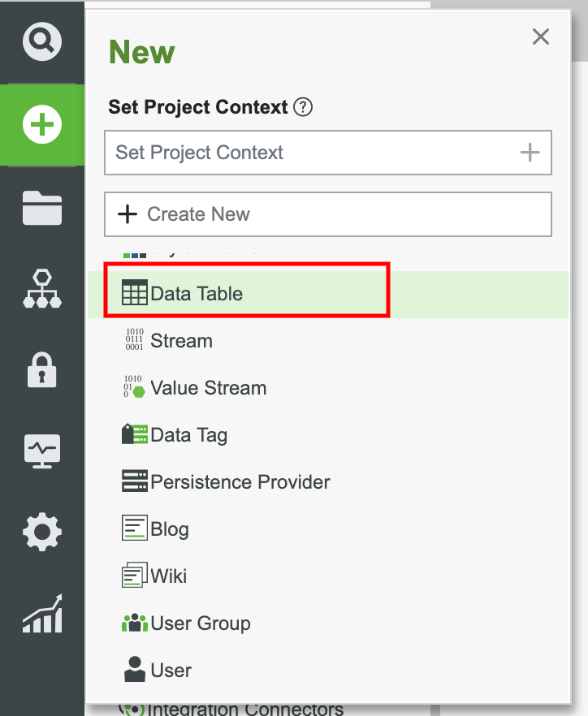Click the plus in Set Project Context field
The image size is (588, 716).
tap(530, 153)
